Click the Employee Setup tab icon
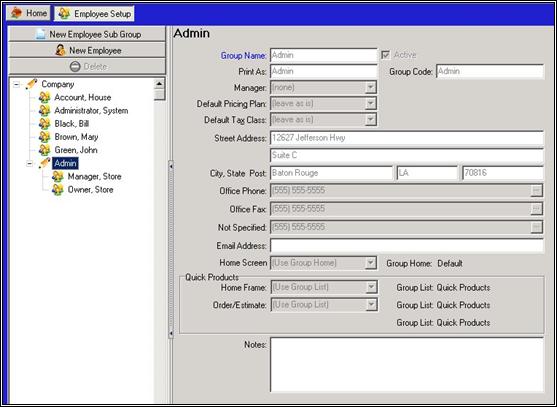Viewport: 557px width, 407px height. tap(64, 13)
